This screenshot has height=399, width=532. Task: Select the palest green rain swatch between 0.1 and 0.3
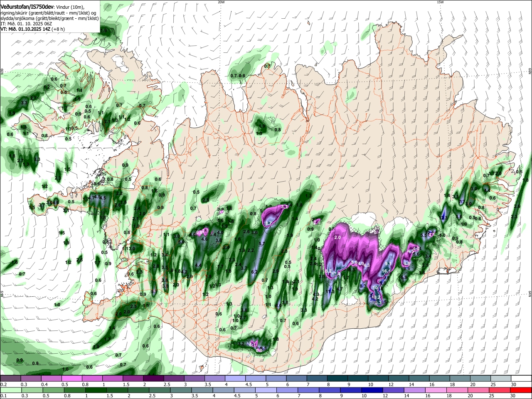10,390
